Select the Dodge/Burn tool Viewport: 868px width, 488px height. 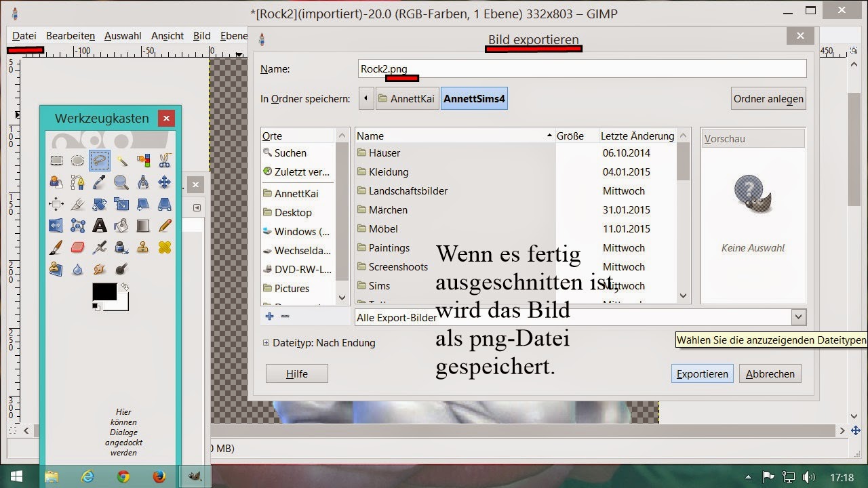click(x=121, y=269)
